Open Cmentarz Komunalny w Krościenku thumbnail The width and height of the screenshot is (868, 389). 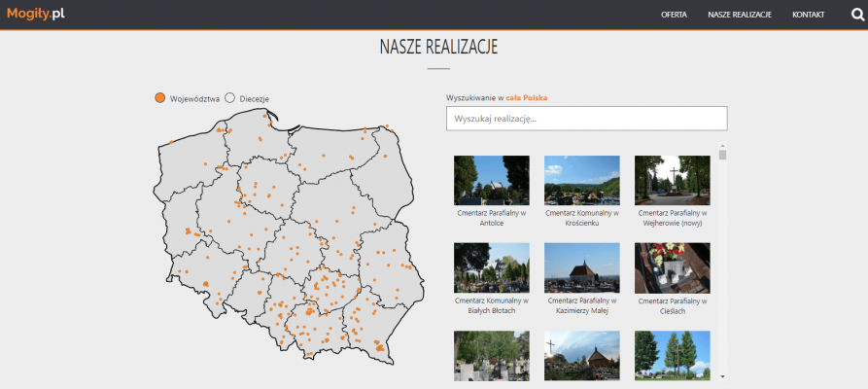[581, 180]
